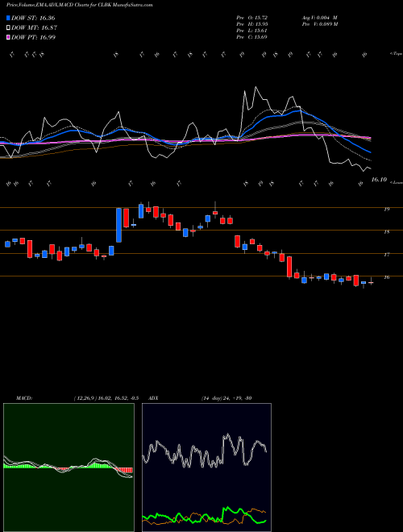Screen dimensions: 403x532
Task: Click the magenta DOW PT legend swatch
Action: (8, 37)
